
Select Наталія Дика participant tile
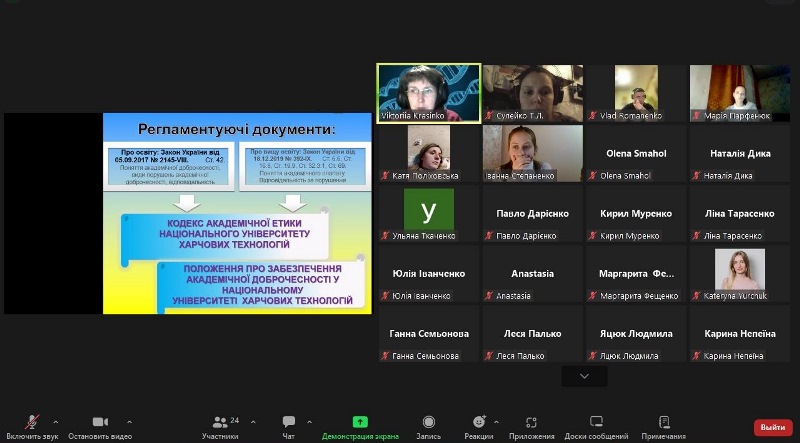[x=740, y=153]
